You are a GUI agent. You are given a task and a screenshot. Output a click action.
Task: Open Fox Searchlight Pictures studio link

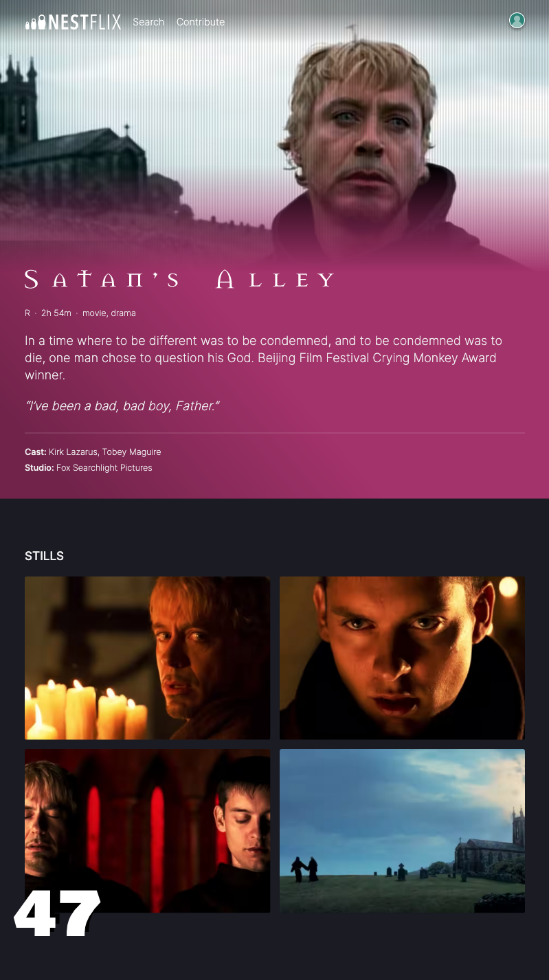pos(104,468)
